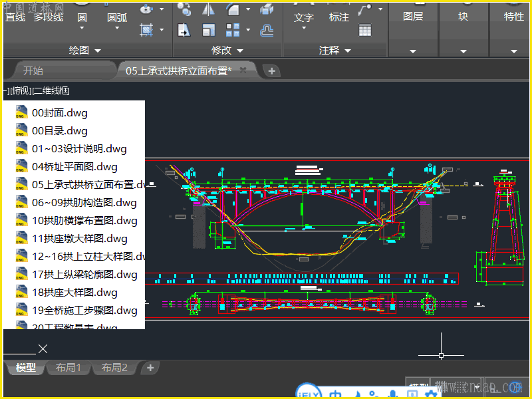532x399 pixels.
Task: Select the Ellipse drawing tool icon
Action: tap(146, 9)
